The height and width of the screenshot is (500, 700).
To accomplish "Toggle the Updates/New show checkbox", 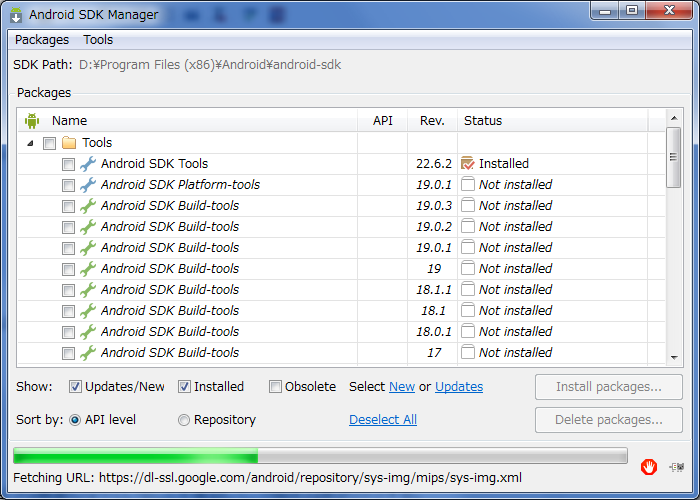I will [75, 387].
